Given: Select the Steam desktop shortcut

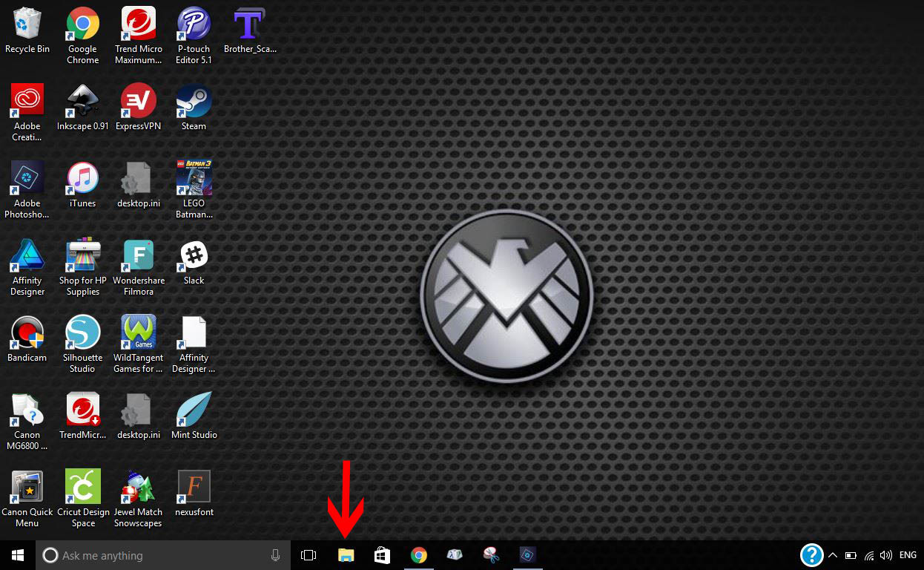Looking at the screenshot, I should click(x=194, y=108).
